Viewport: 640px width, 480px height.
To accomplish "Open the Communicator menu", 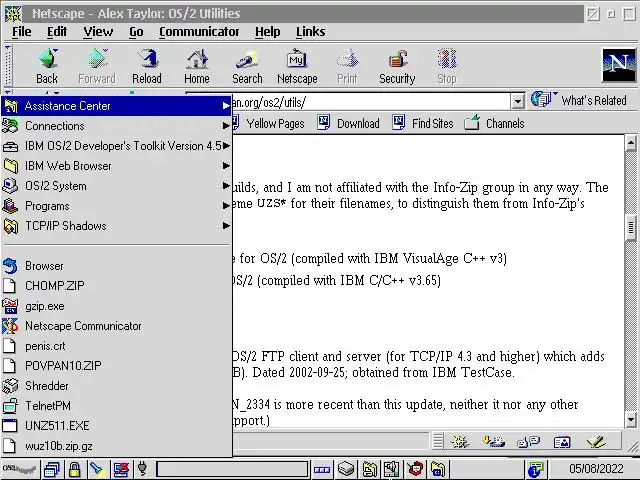I will tap(199, 31).
